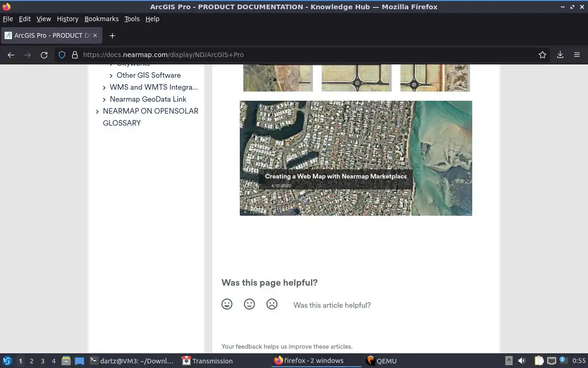Open the Edit menu
The width and height of the screenshot is (588, 368).
click(x=25, y=19)
